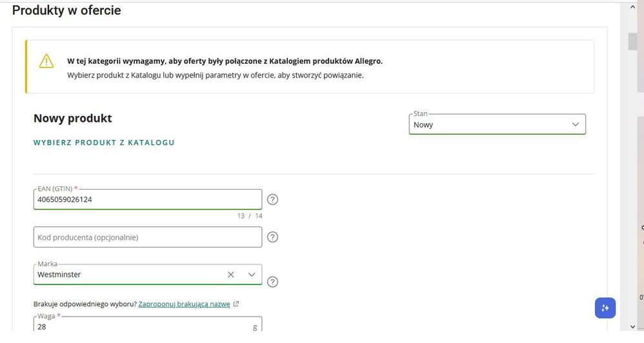Open the blue sparkle assistant button
Screen dimensions: 644x343
tap(605, 308)
